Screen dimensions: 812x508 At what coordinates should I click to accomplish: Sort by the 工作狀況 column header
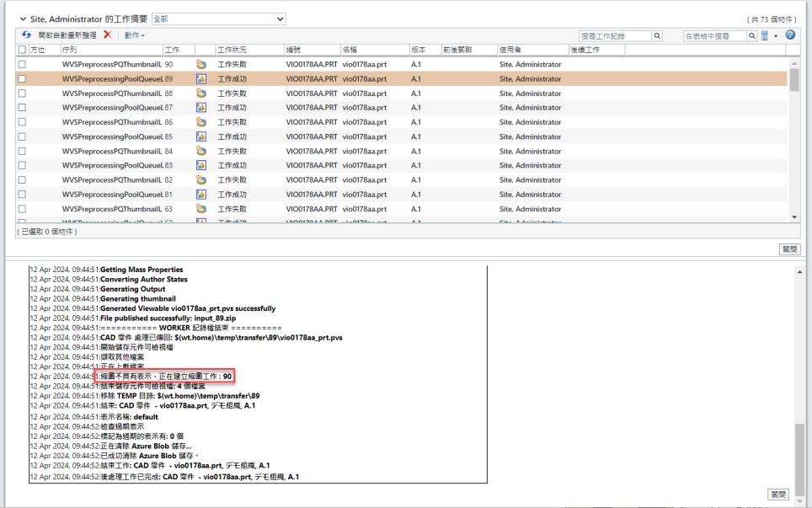(x=232, y=50)
